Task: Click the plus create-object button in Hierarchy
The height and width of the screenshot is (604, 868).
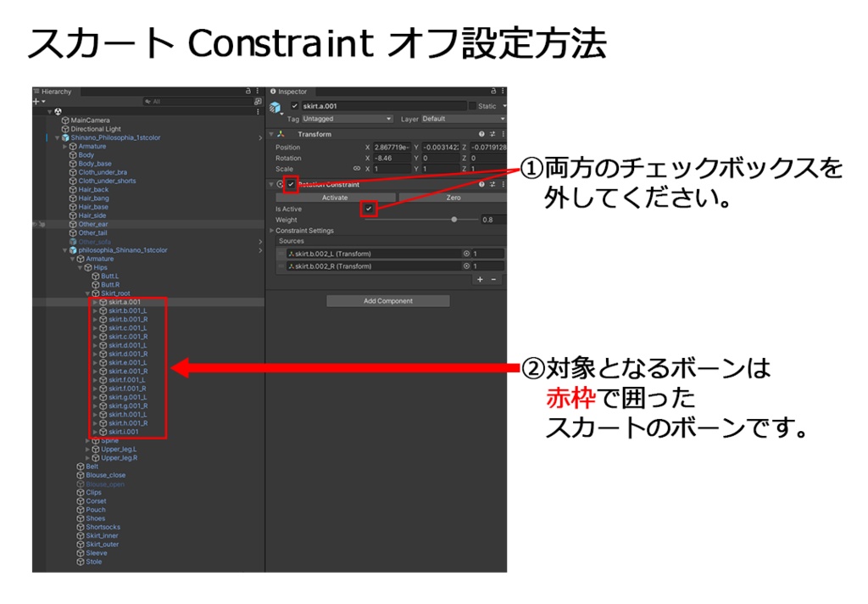Action: point(36,102)
